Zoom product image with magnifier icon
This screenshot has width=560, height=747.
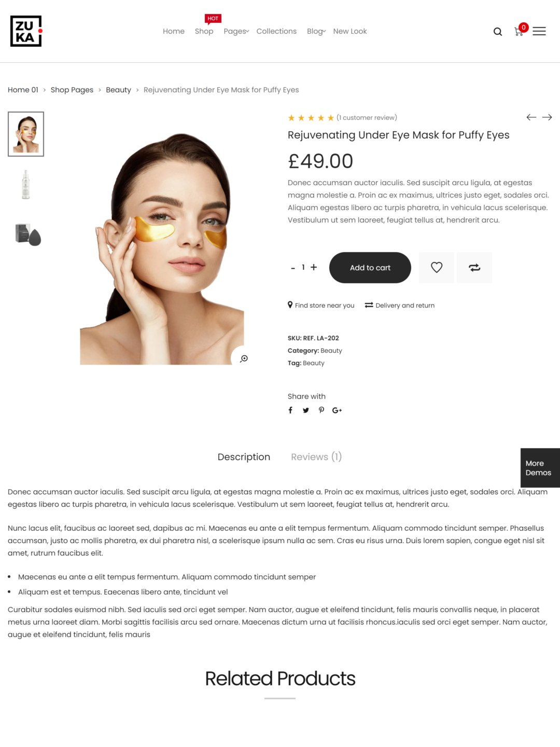244,358
